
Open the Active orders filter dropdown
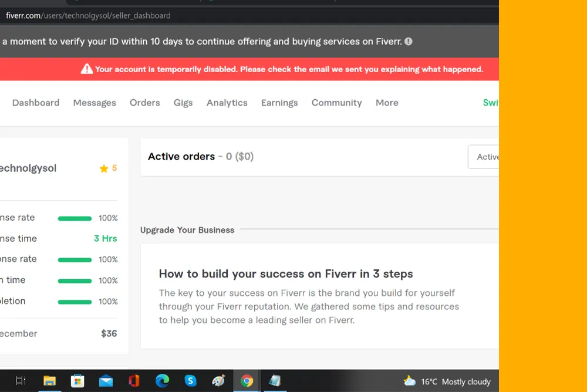[483, 157]
